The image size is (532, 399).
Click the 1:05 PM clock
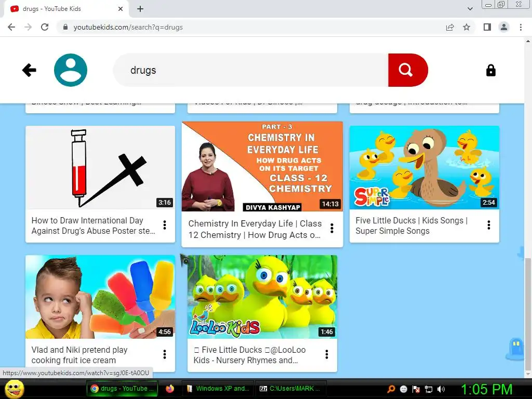(x=486, y=389)
